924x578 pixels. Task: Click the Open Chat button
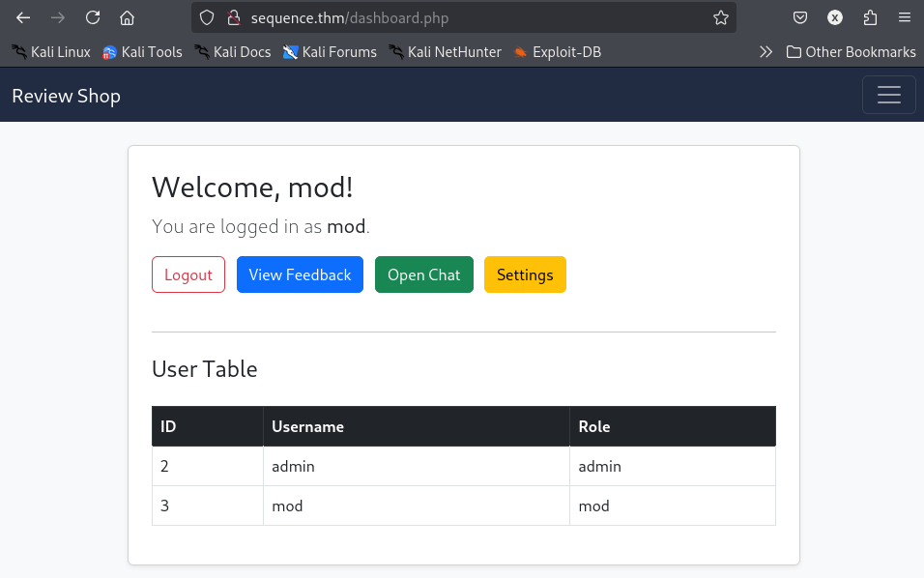(423, 275)
